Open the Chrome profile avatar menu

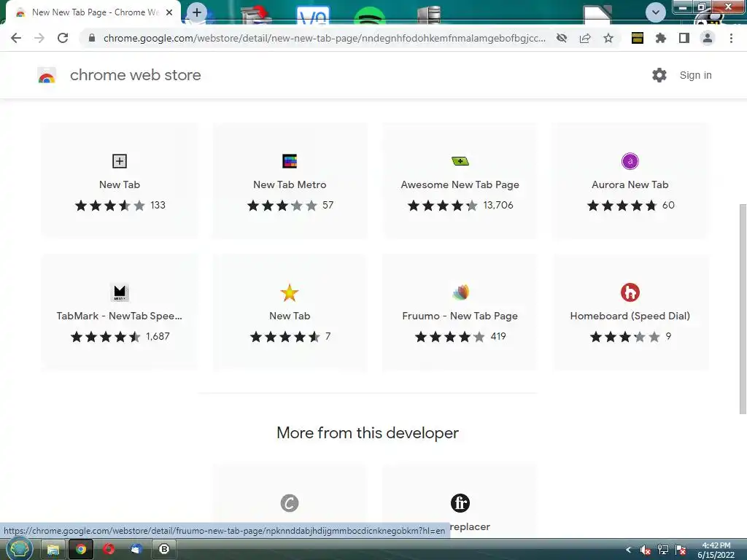pos(708,38)
